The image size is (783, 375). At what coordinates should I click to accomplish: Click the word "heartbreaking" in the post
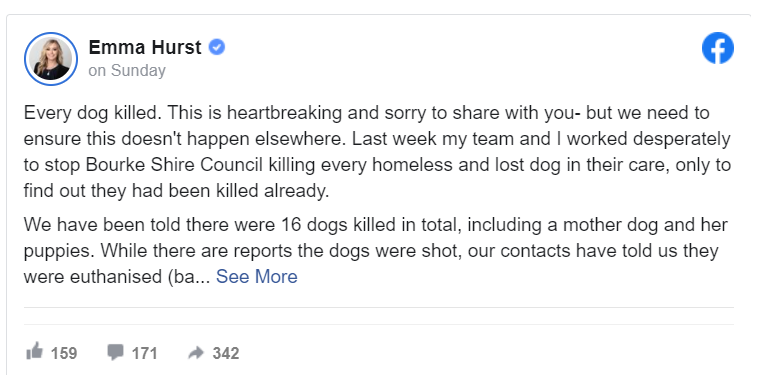coord(285,113)
